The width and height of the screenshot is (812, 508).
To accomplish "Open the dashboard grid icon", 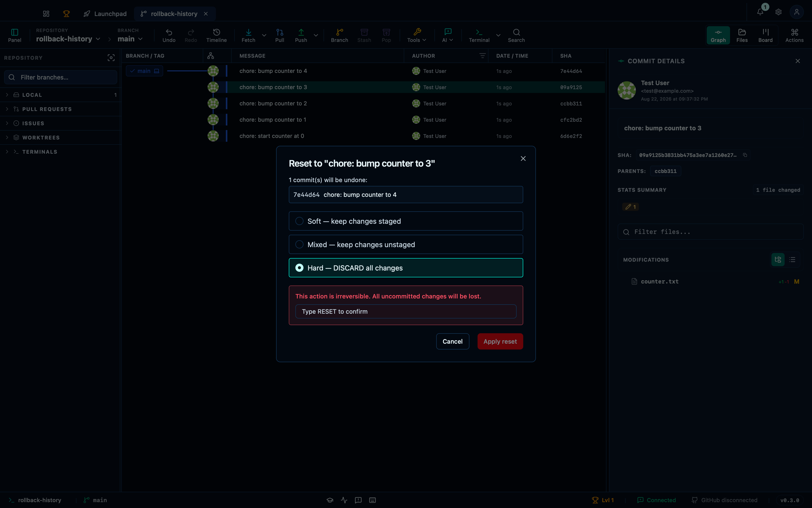I will [46, 14].
